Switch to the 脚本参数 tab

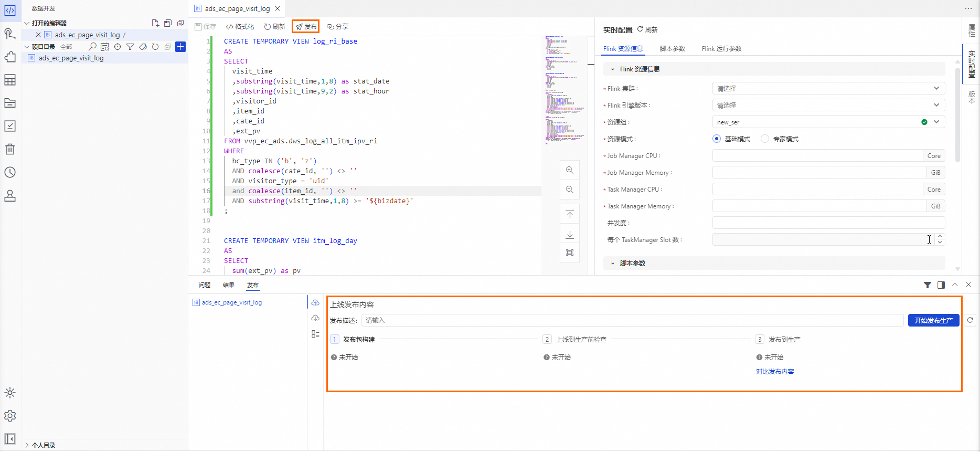[x=673, y=48]
